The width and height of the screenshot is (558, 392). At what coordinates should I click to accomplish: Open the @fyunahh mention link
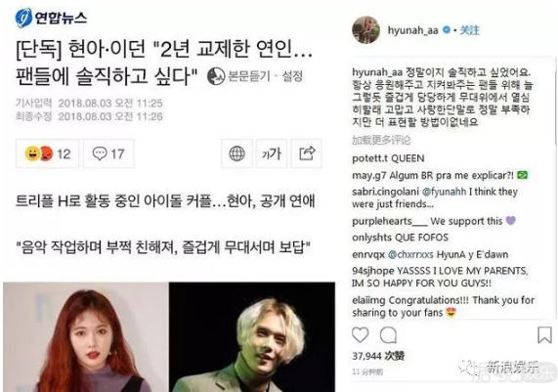[x=444, y=192]
